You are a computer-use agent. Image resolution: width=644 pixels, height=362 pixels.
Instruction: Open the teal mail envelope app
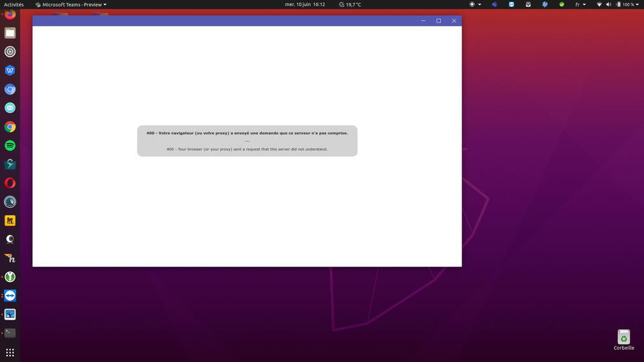pyautogui.click(x=10, y=108)
